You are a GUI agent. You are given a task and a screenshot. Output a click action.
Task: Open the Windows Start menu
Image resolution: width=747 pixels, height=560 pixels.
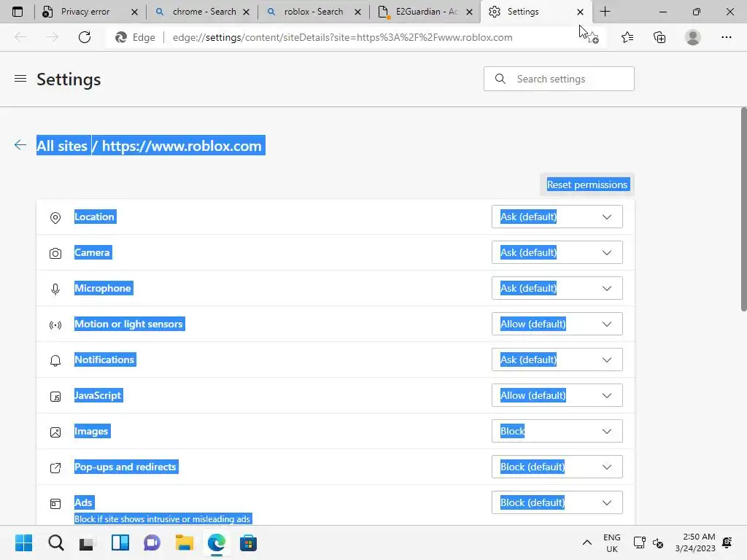pos(23,542)
